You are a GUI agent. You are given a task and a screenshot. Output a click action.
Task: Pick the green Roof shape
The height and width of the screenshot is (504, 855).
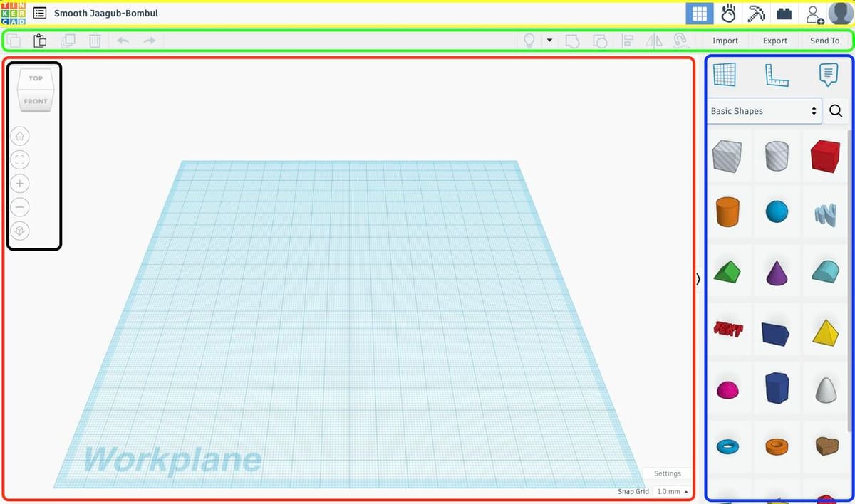pyautogui.click(x=727, y=271)
